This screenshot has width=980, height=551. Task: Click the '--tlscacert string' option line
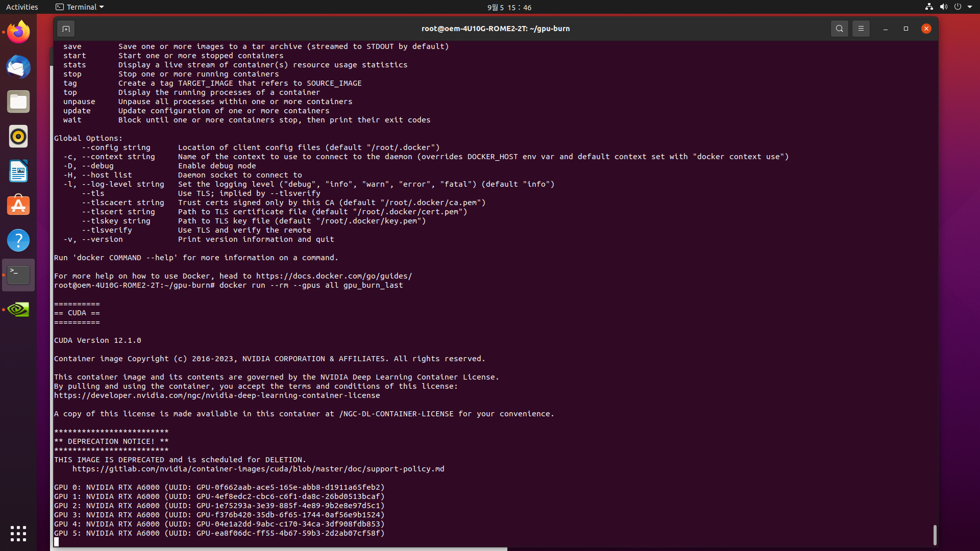[284, 203]
